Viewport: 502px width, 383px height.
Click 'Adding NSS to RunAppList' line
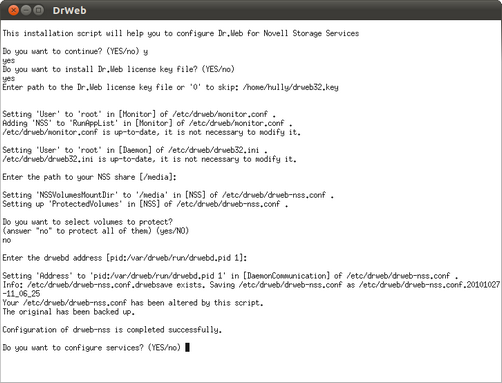(147, 123)
